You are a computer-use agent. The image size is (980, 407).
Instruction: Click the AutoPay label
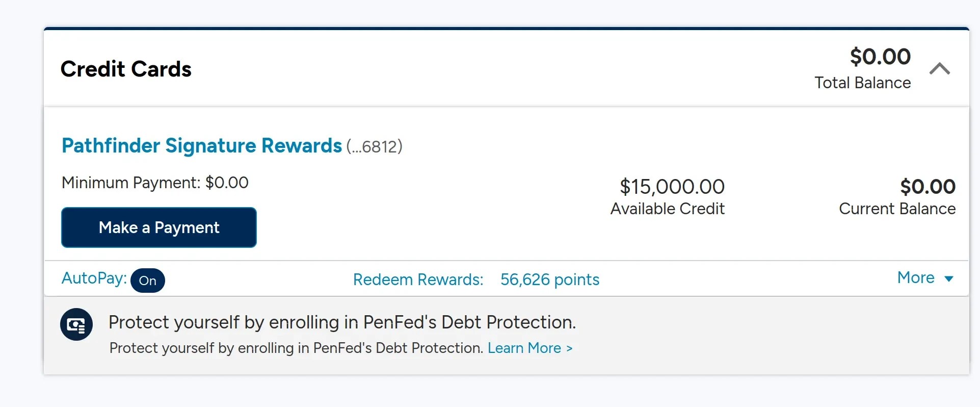pyautogui.click(x=94, y=278)
